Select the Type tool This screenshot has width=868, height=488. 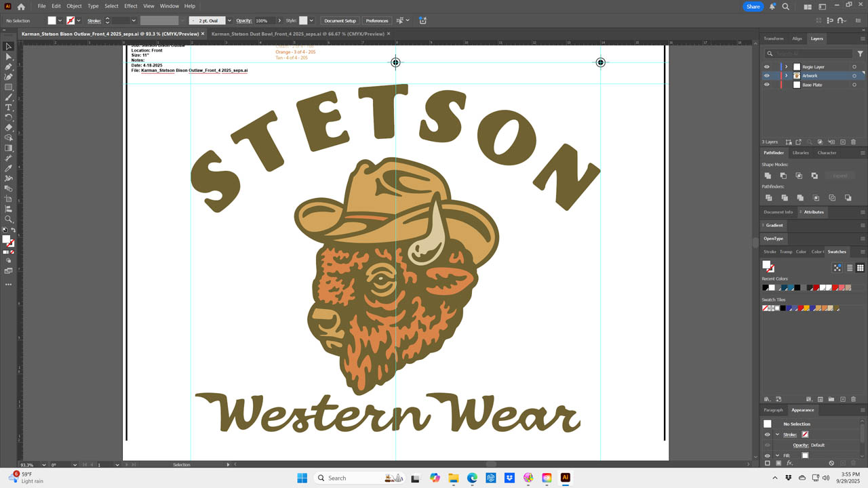[9, 108]
